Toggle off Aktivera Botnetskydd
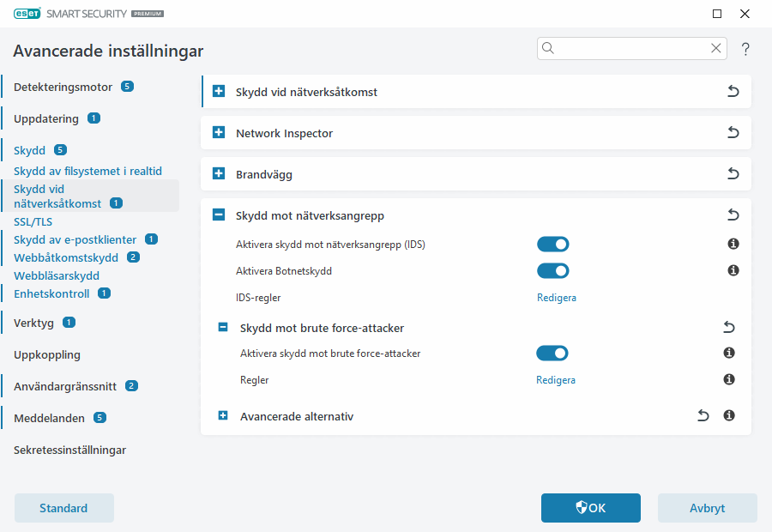This screenshot has height=532, width=772. [x=552, y=270]
